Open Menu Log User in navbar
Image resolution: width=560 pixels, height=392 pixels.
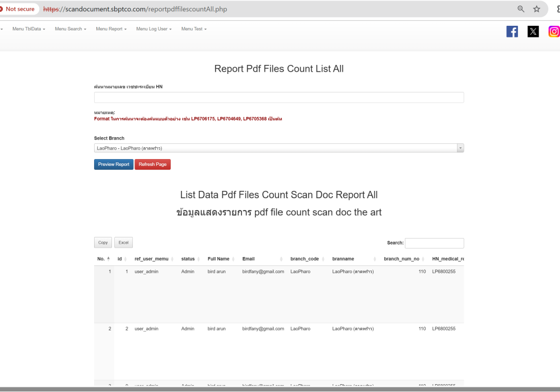[x=153, y=29]
